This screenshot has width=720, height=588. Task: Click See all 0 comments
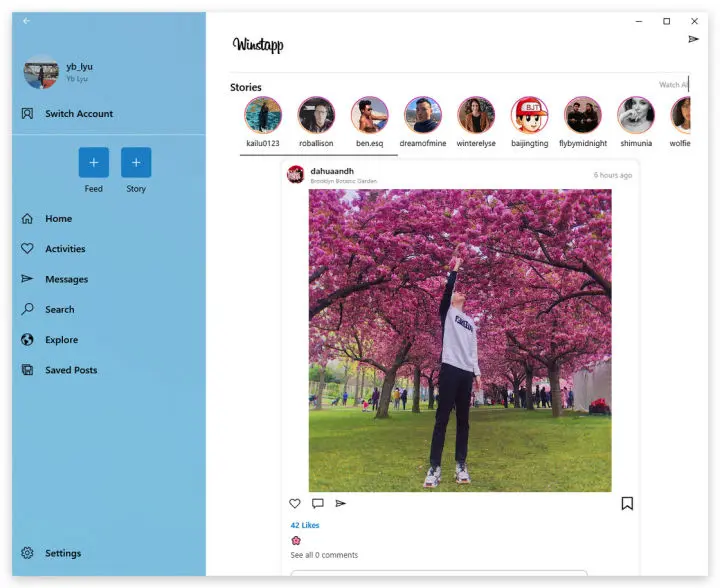[324, 555]
